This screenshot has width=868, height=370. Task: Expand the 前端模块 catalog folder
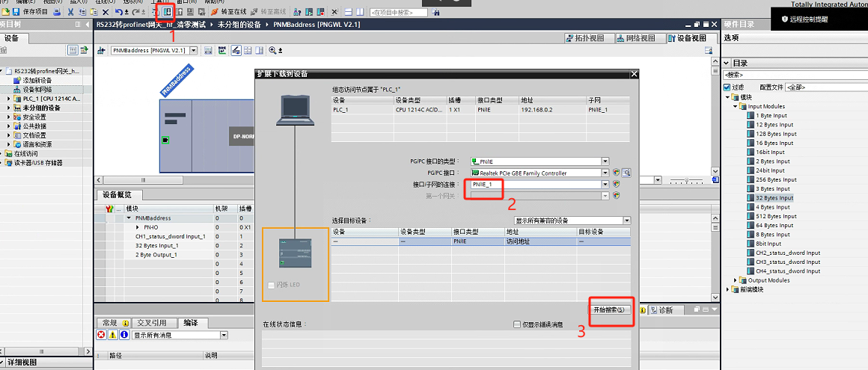click(728, 289)
